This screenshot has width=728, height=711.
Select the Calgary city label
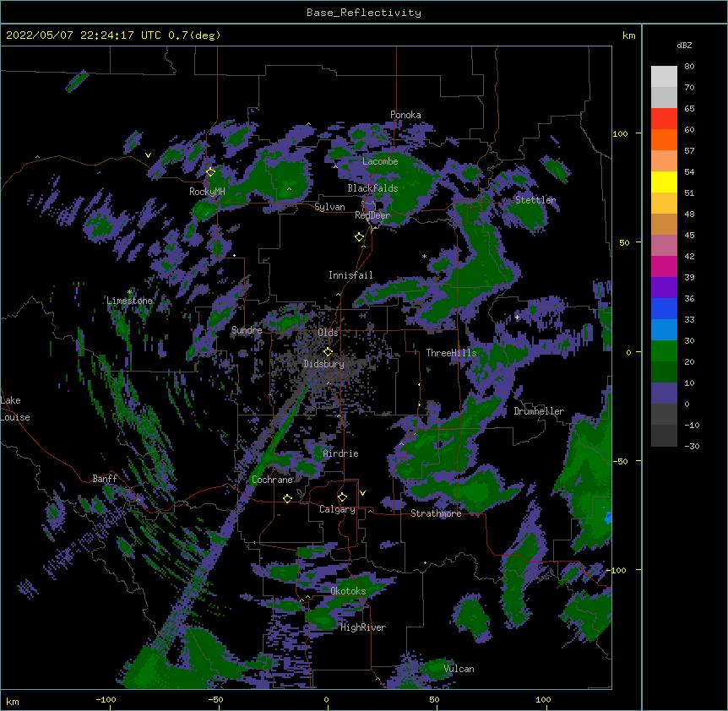pos(337,509)
